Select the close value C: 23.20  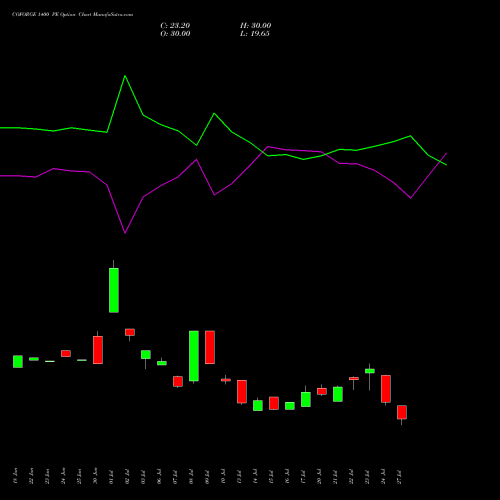(175, 26)
